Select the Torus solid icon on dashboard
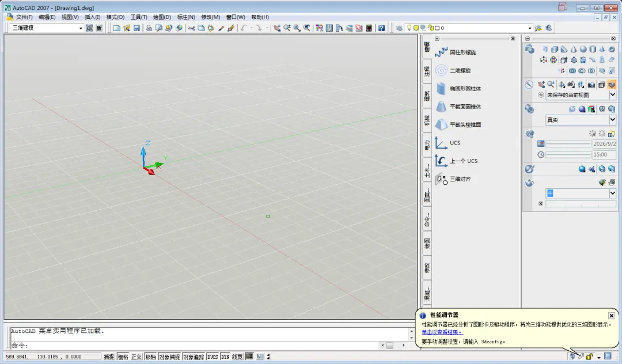This screenshot has height=364, width=622. 612,49
